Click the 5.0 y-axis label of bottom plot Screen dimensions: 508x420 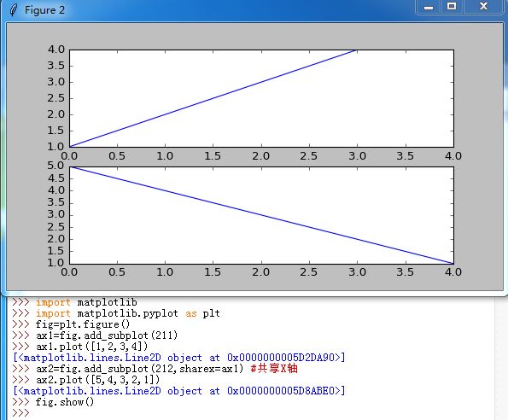tap(56, 166)
